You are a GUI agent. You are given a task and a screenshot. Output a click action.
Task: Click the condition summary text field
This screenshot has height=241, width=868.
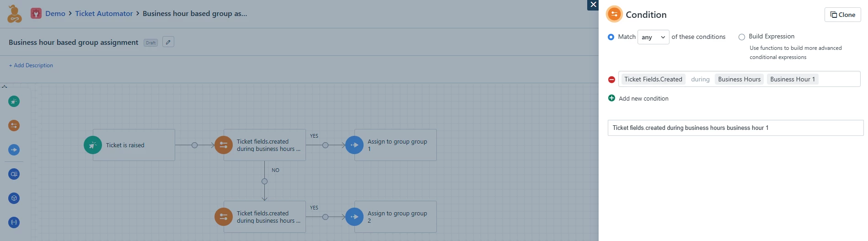(x=735, y=128)
